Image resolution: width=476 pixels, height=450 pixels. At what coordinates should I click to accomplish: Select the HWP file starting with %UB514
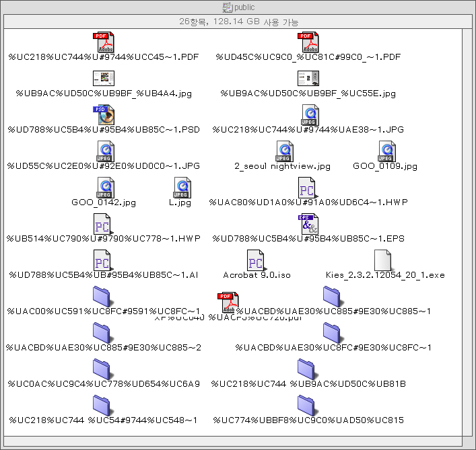(103, 224)
